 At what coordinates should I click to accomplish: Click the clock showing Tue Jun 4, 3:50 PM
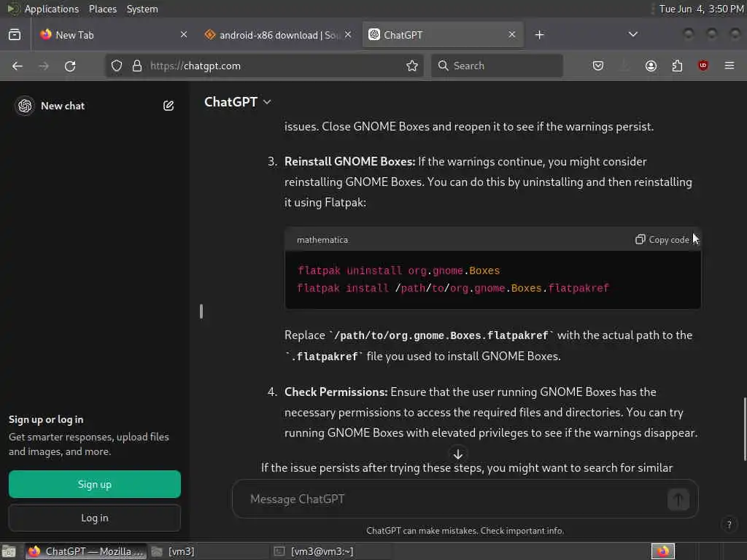point(701,9)
